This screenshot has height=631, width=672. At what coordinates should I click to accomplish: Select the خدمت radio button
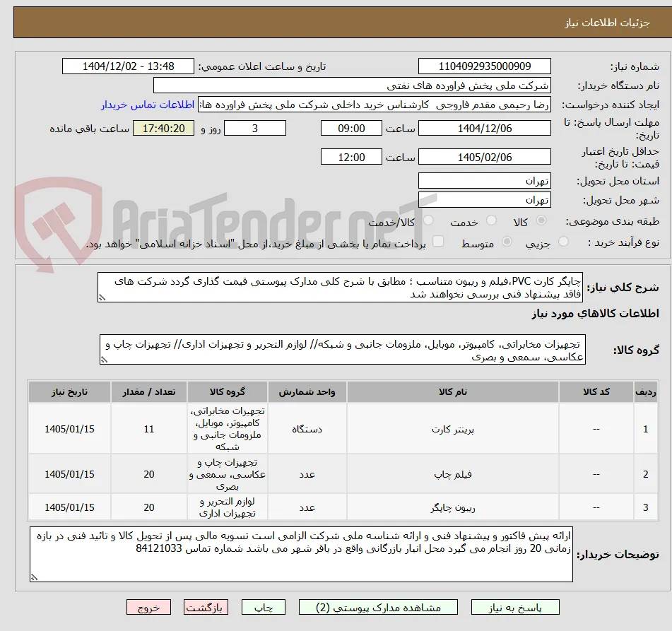point(491,220)
